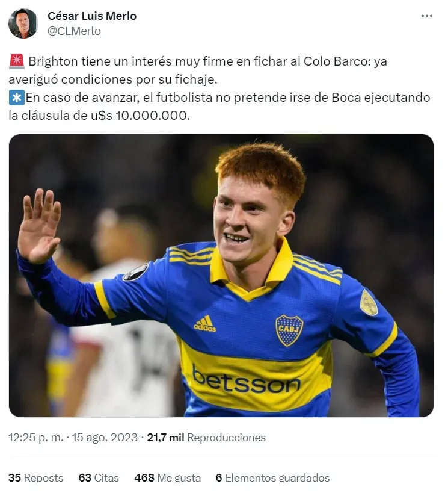Click the player's raised hand in photo
The height and width of the screenshot is (493, 448).
(39, 225)
